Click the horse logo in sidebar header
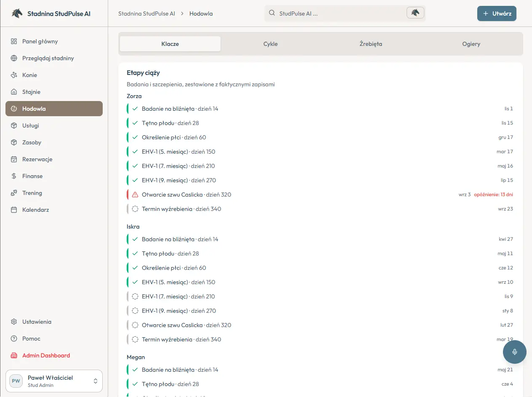This screenshot has width=532, height=397. click(x=17, y=13)
